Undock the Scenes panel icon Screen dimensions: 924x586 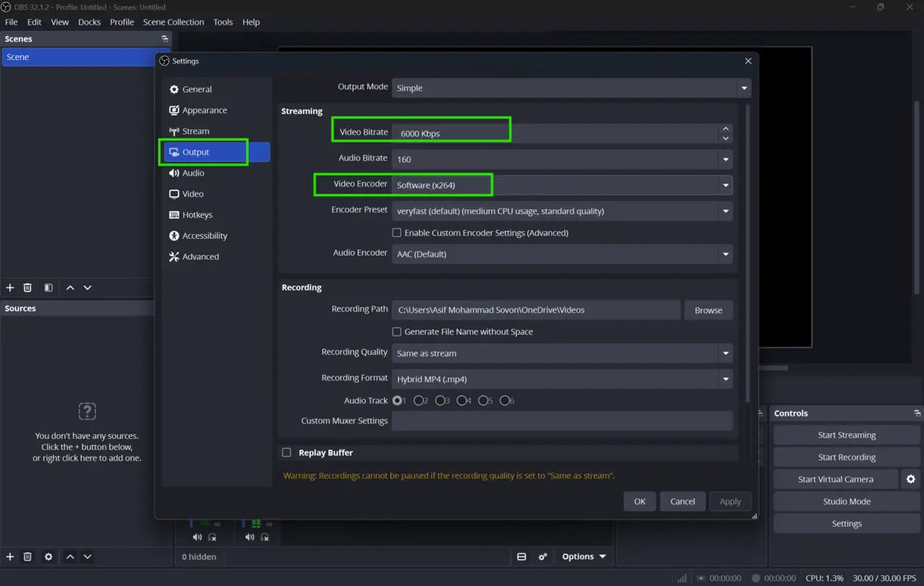(164, 39)
